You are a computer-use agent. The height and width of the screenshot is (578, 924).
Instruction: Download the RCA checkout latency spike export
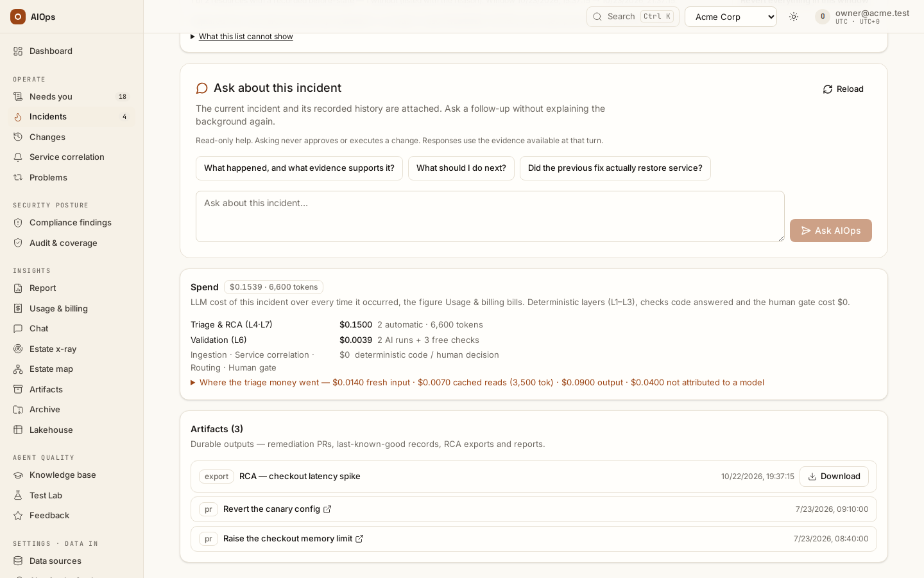[834, 477]
